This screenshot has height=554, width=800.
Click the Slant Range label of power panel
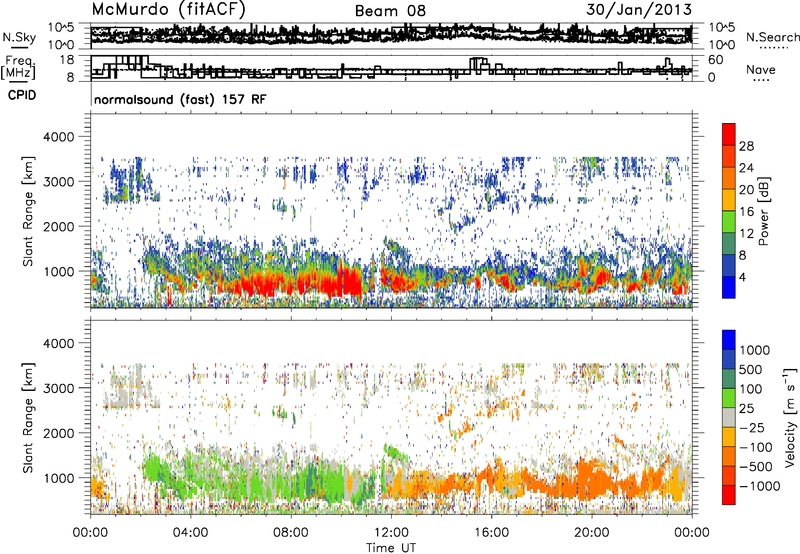click(x=28, y=211)
